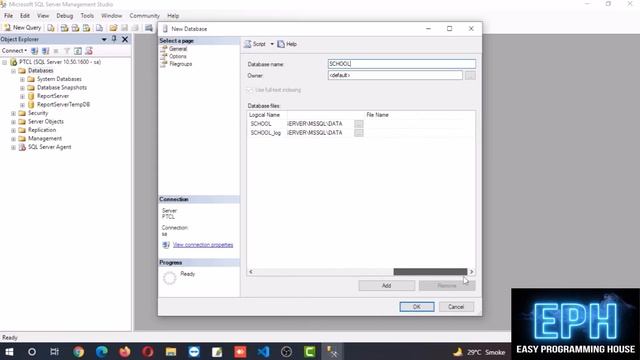
Task: Expand the Management folder node
Action: click(x=13, y=139)
